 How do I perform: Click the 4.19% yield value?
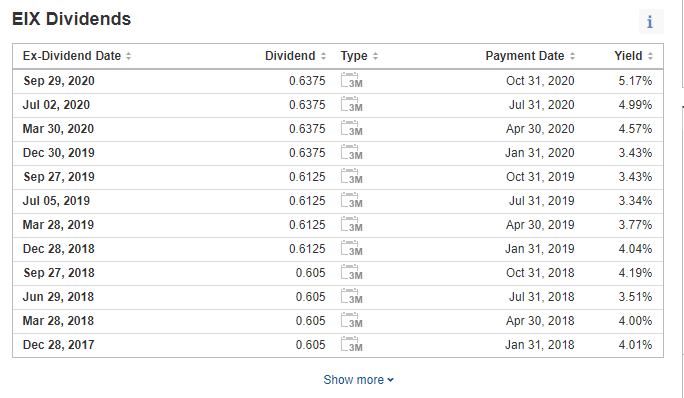(635, 273)
